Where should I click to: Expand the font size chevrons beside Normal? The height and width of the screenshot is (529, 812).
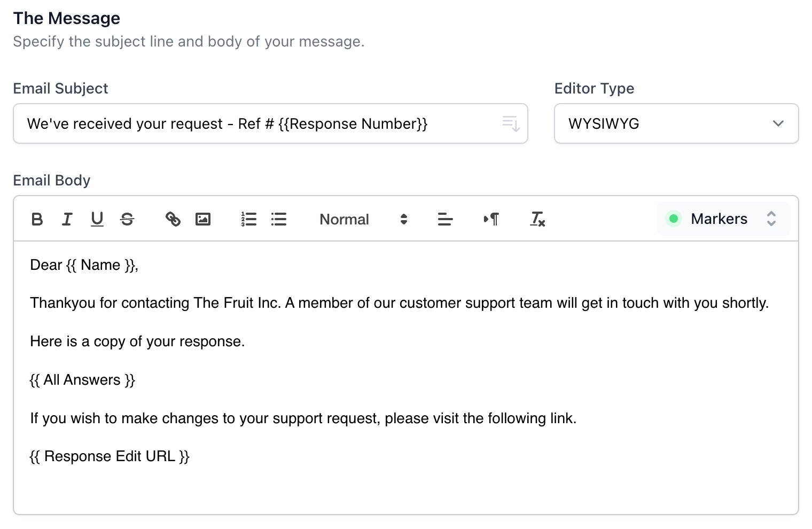coord(403,219)
